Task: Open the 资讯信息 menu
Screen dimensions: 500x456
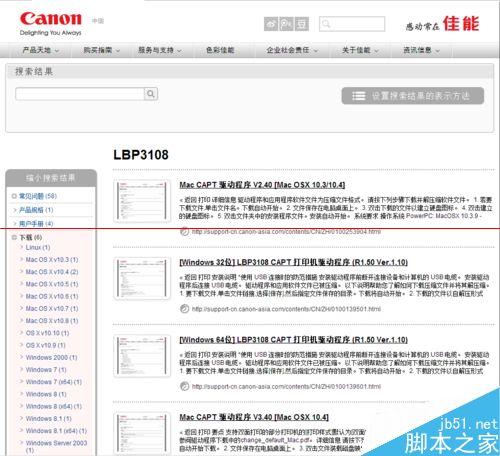Action: tap(421, 50)
